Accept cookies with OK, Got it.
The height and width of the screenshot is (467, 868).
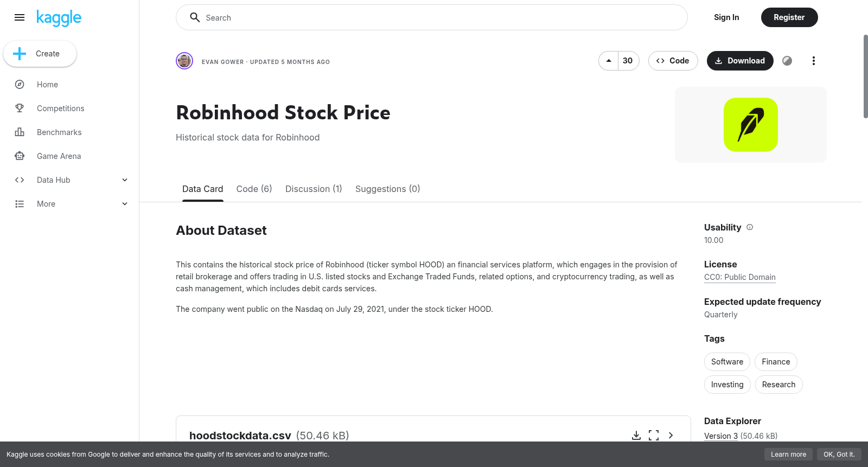839,455
